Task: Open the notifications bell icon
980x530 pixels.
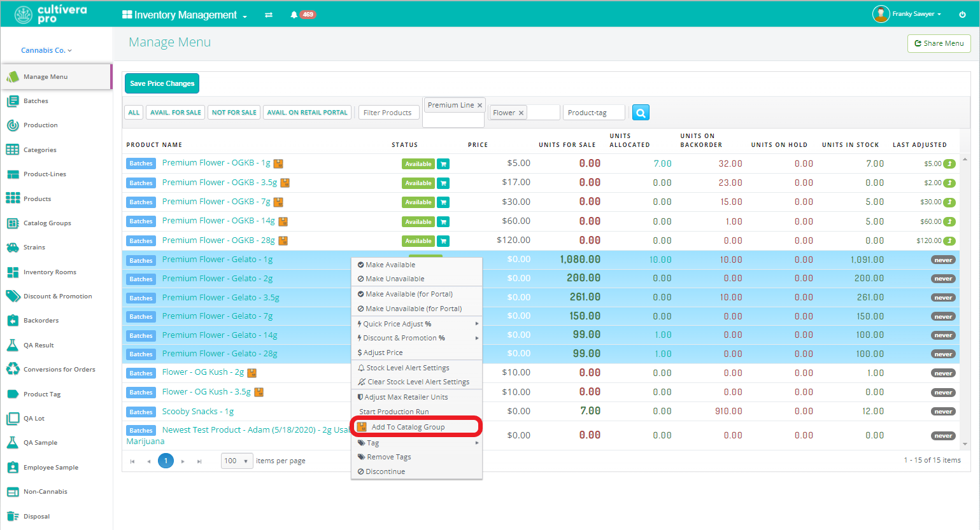Action: coord(294,15)
